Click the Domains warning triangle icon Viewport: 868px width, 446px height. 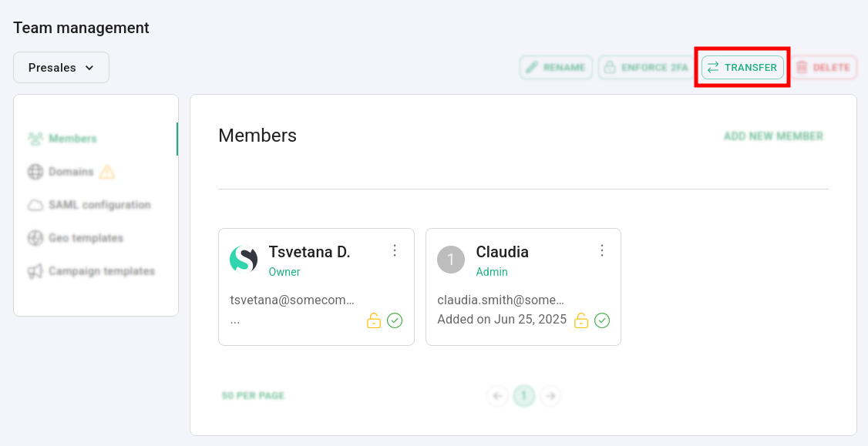(x=107, y=172)
